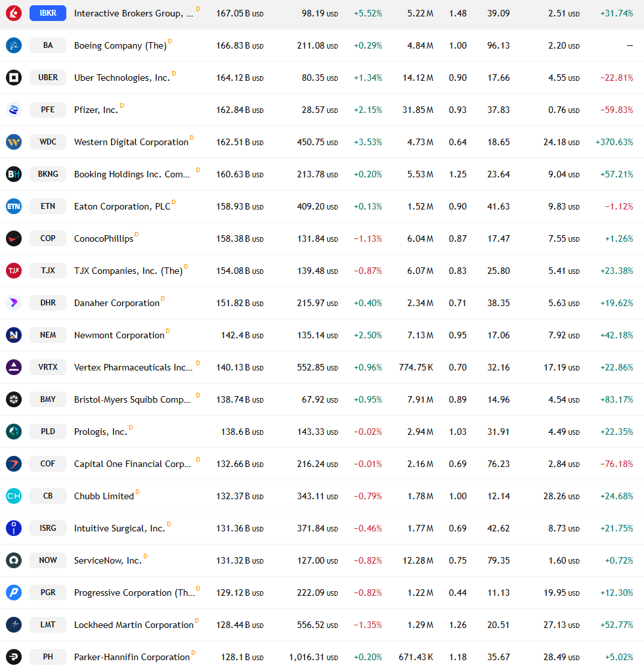Click the ServiceNow logo icon
Image resolution: width=644 pixels, height=672 pixels.
point(14,560)
